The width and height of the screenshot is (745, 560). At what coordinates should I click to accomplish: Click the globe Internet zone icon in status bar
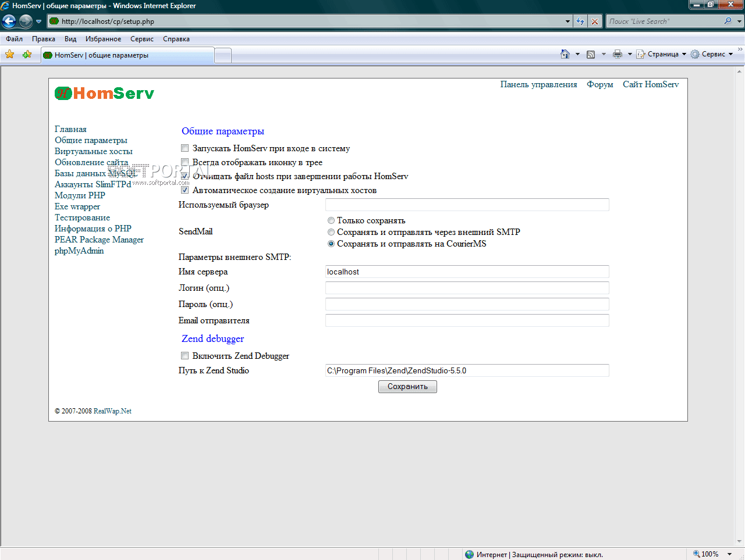[x=469, y=554]
